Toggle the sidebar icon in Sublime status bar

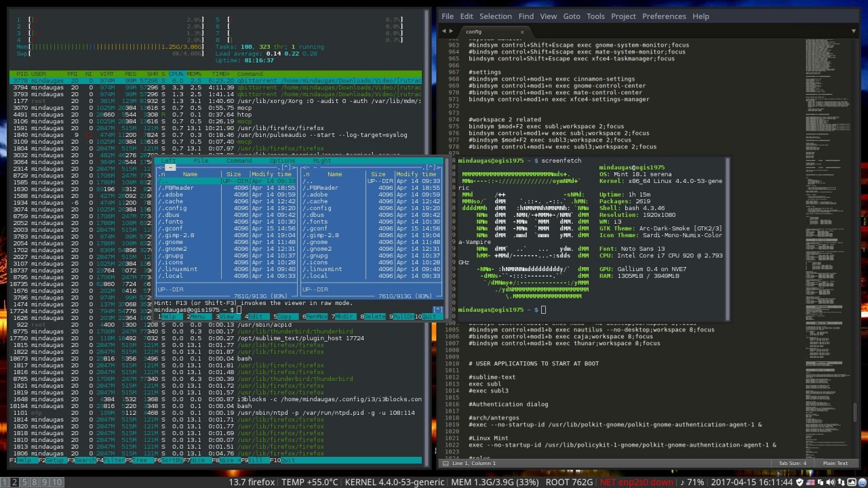(x=444, y=464)
